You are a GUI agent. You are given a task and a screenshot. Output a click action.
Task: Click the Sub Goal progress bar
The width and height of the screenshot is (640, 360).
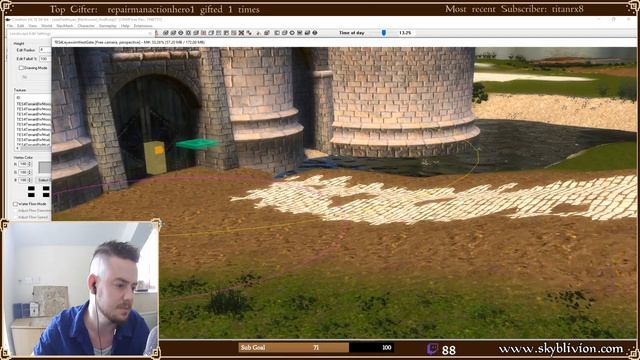coord(316,347)
